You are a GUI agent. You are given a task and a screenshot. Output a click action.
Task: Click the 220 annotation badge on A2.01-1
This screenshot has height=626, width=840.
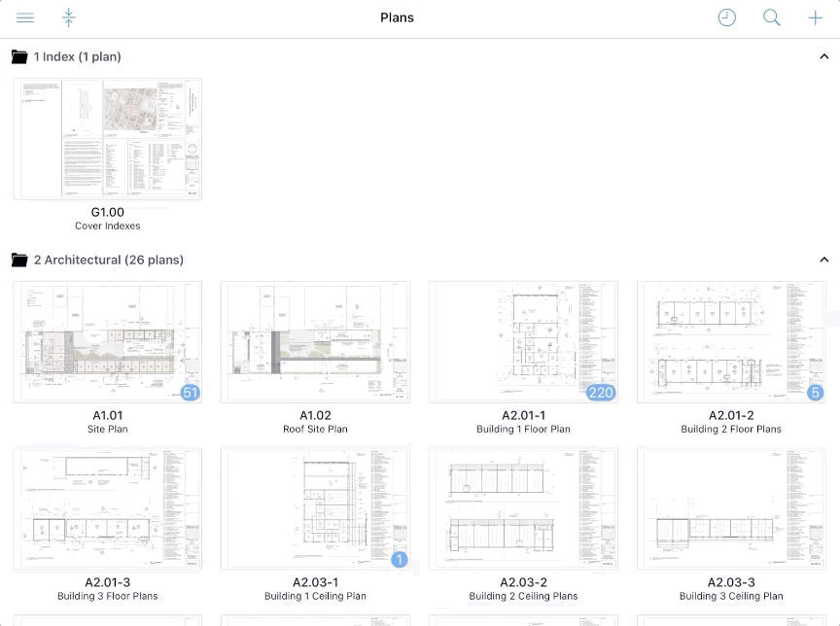click(601, 393)
